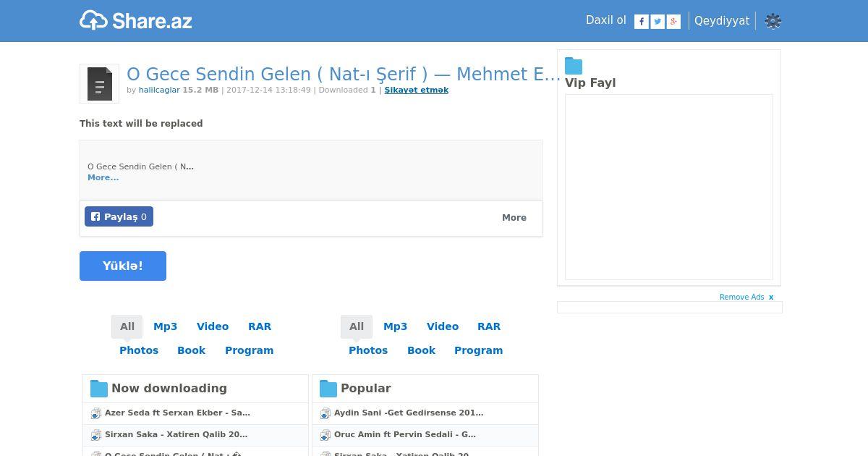Select Photos tab in Now downloading filters
This screenshot has width=868, height=456.
139,350
